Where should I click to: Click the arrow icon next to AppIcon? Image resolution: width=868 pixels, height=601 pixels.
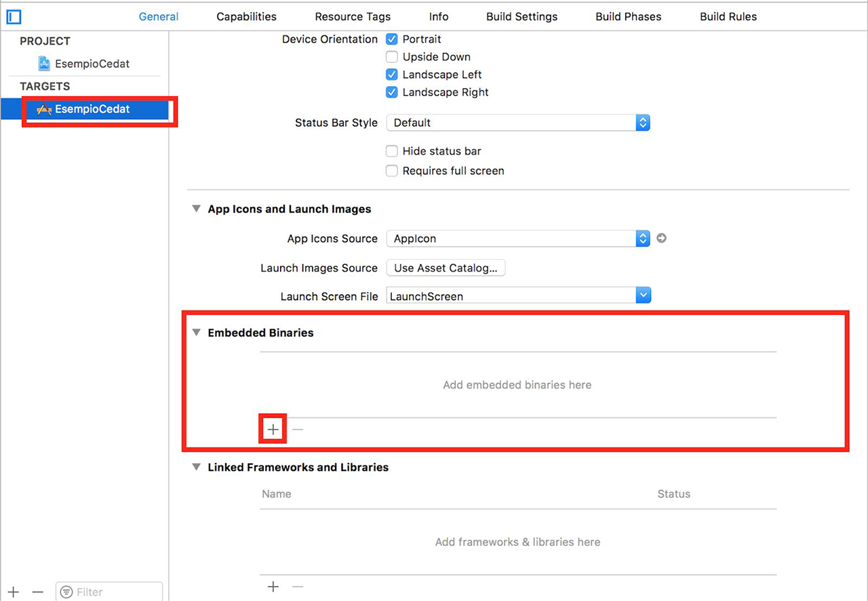coord(661,239)
